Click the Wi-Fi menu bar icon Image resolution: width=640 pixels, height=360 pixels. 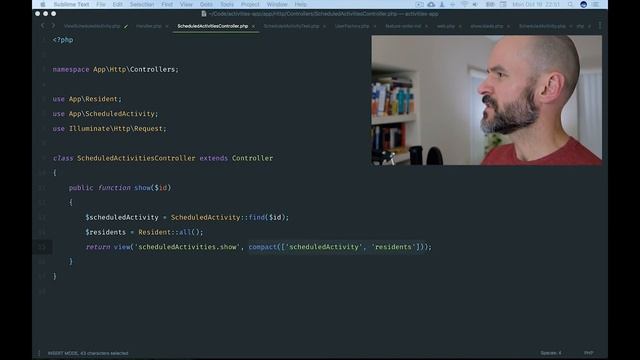tap(464, 4)
